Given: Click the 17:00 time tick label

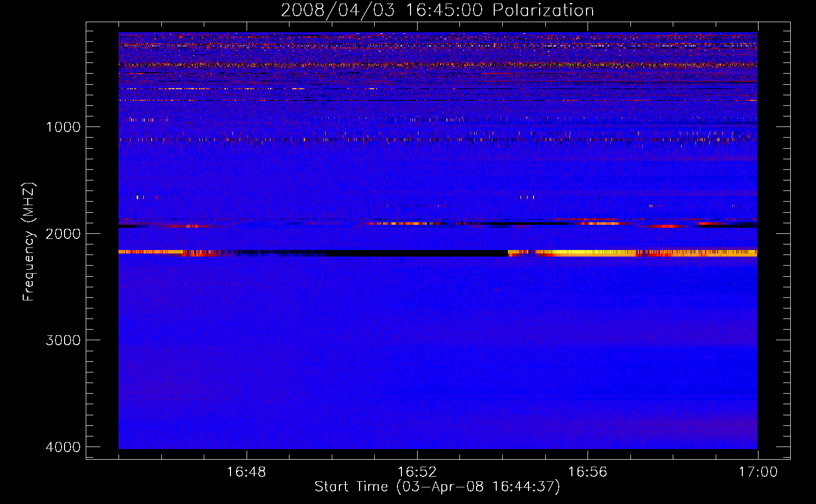Looking at the screenshot, I should click(758, 472).
